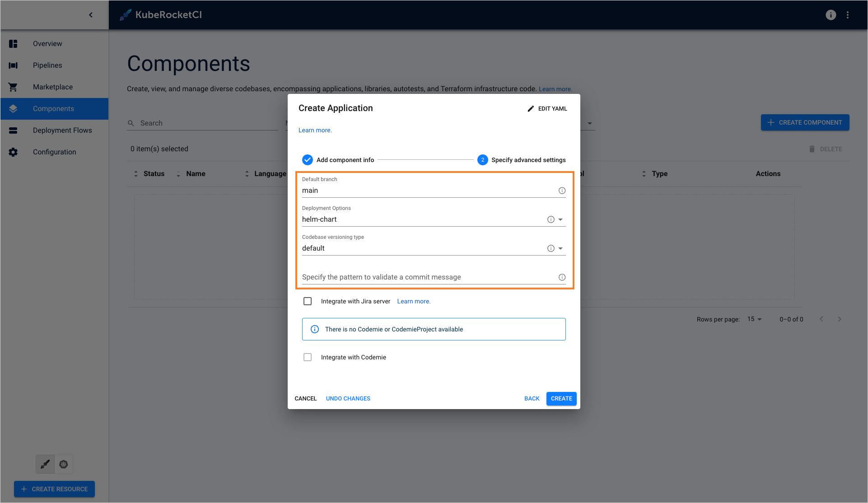Open Configuration using the gear icon
This screenshot has width=868, height=503.
tap(13, 152)
